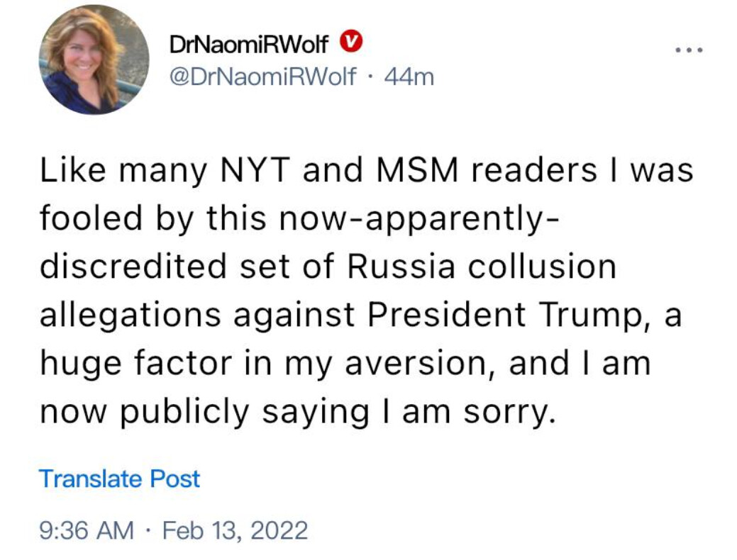Click the 44m relative timestamp
Image resolution: width=737 pixels, height=560 pixels.
point(408,77)
